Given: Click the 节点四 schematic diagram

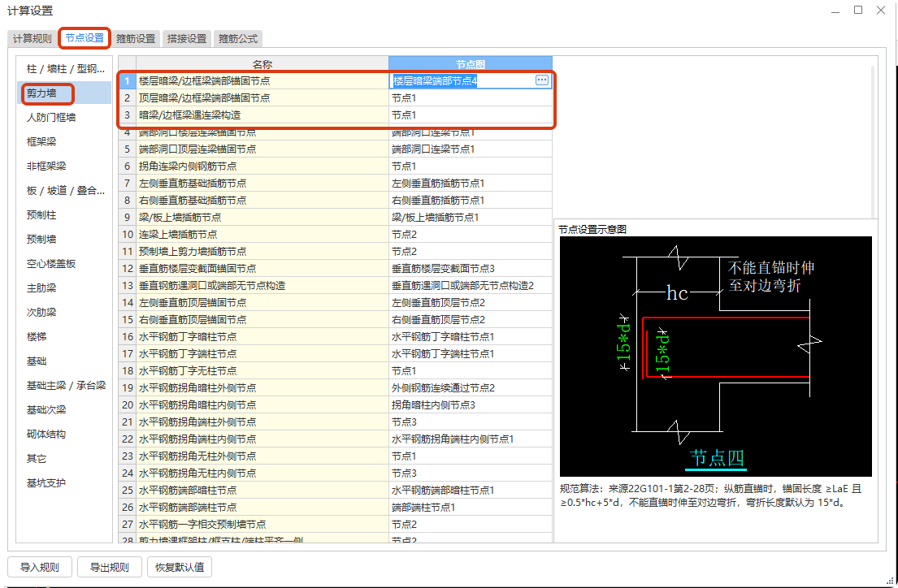Looking at the screenshot, I should [x=715, y=356].
